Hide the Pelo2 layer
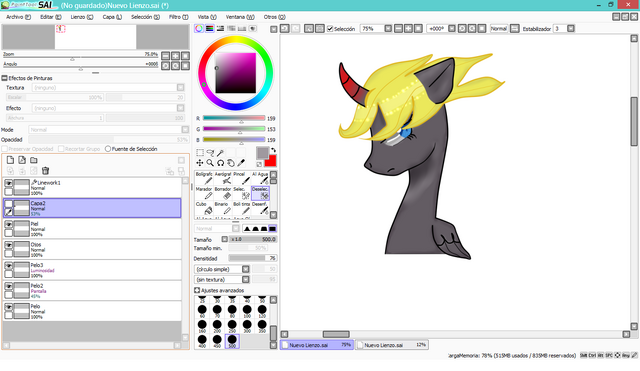Viewport: 640px width, 371px height. (x=9, y=287)
